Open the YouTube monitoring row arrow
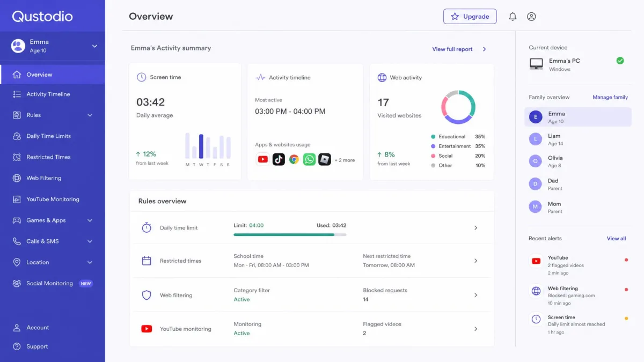The width and height of the screenshot is (644, 362). pos(475,329)
